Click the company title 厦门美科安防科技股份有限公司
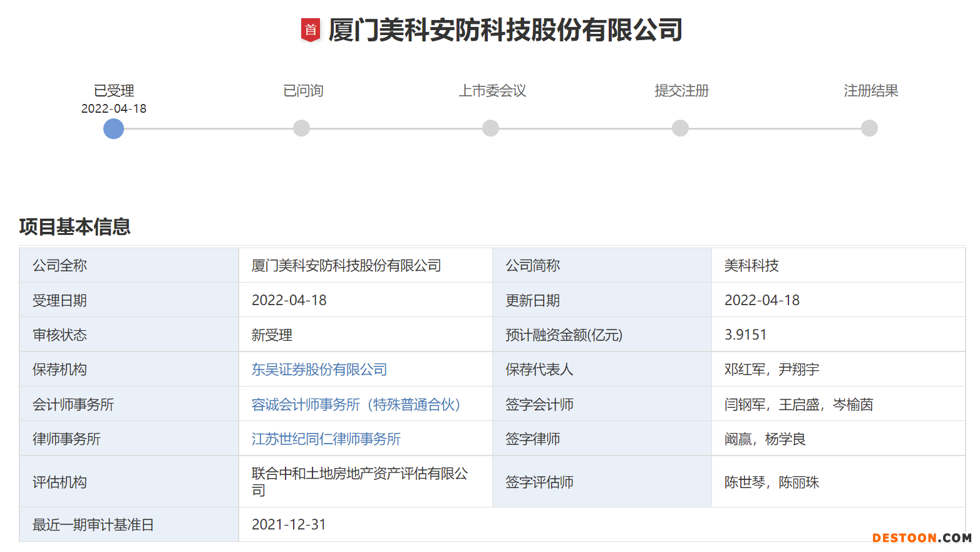The image size is (980, 552). click(504, 29)
